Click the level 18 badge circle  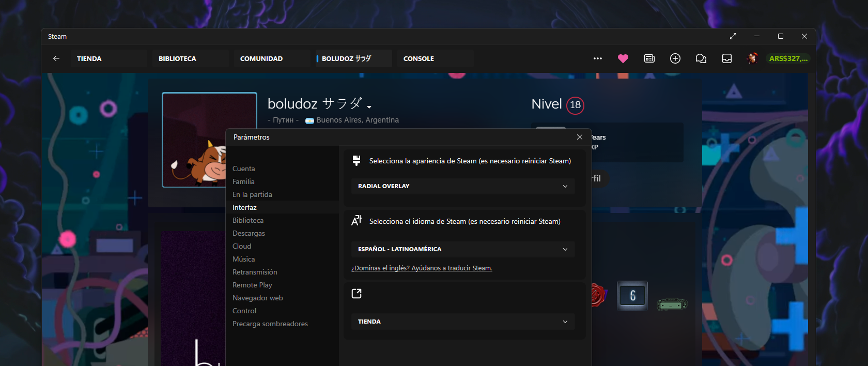[x=575, y=105]
